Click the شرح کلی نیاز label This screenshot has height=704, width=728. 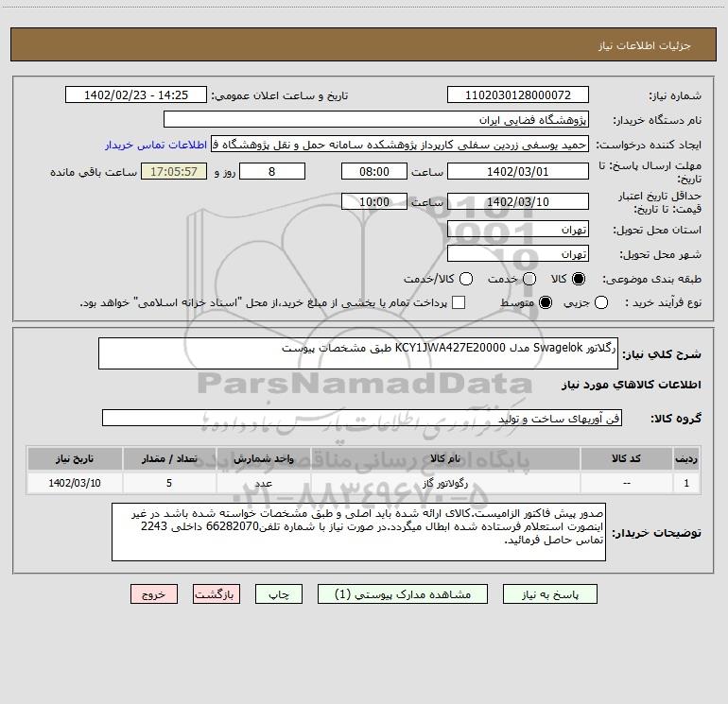[x=662, y=354]
